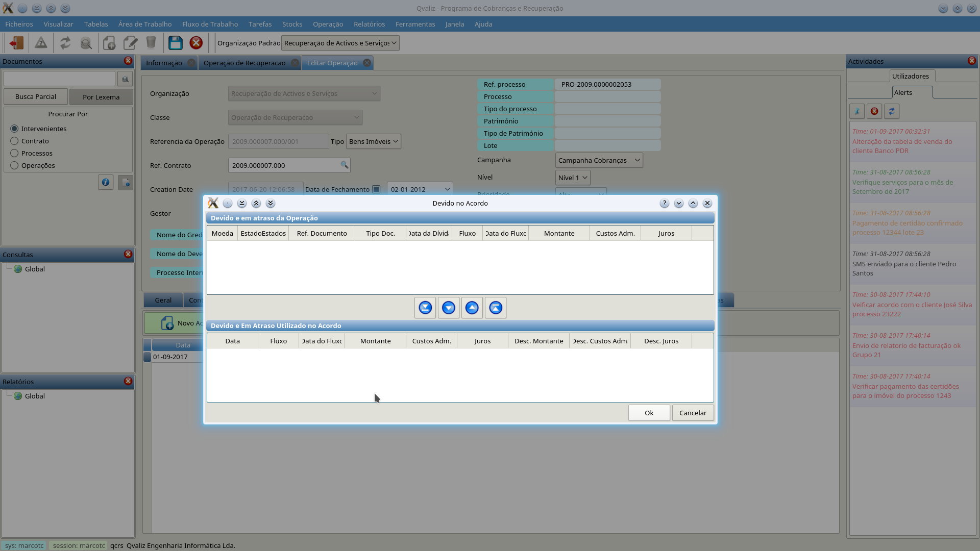Click the move-all-up arrow in dialog

[495, 308]
